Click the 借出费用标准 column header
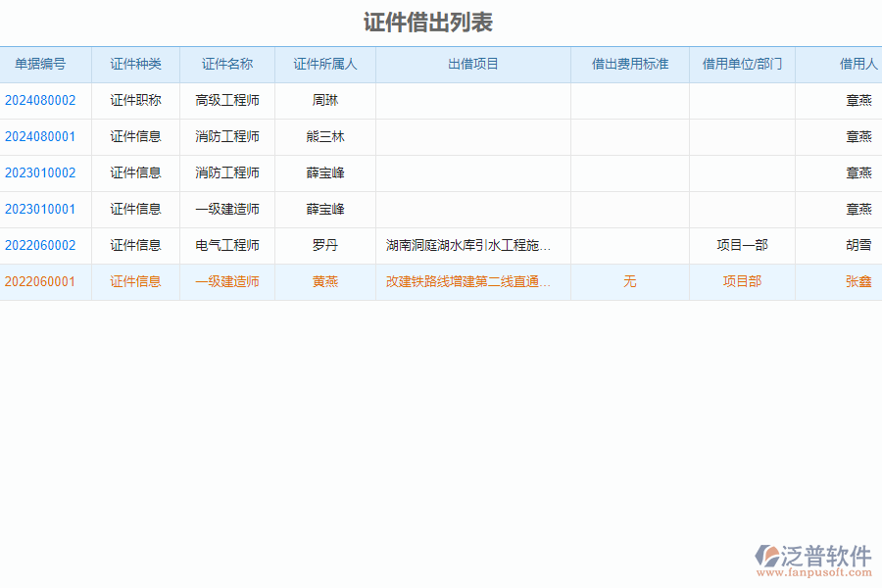Image resolution: width=882 pixels, height=588 pixels. [x=630, y=64]
